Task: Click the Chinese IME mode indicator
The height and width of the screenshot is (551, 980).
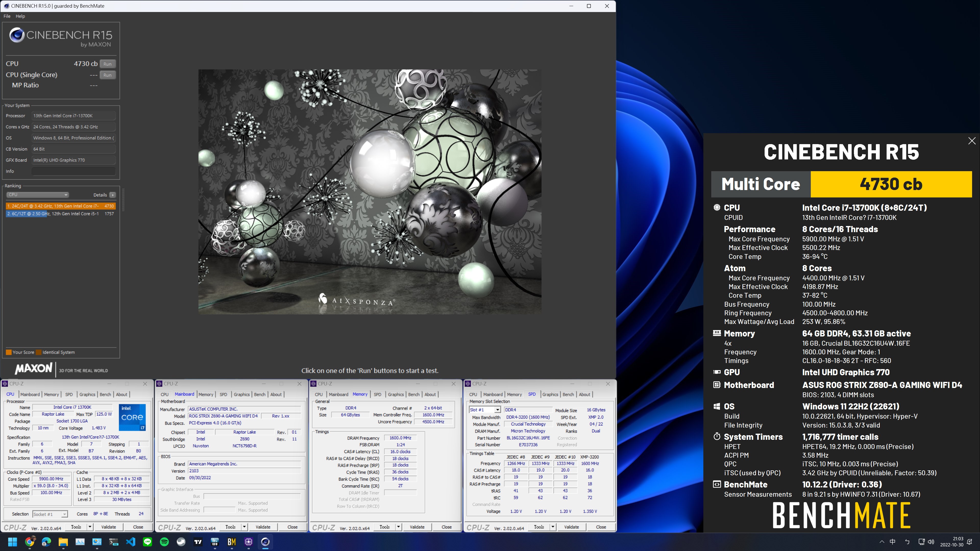Action: tap(892, 542)
